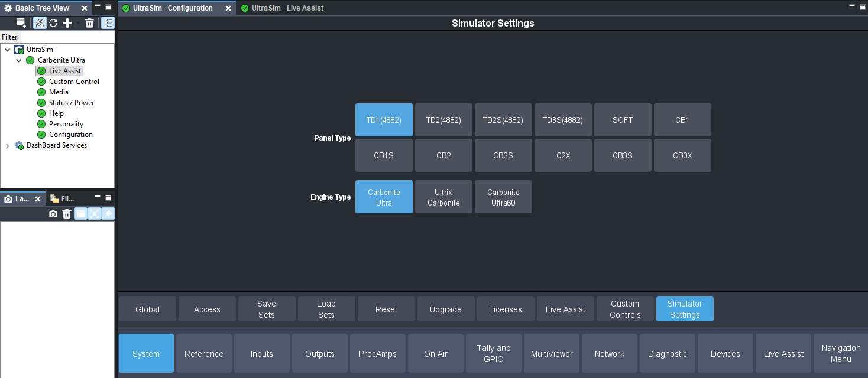The width and height of the screenshot is (868, 378).
Task: Open the Access settings button
Action: click(207, 309)
